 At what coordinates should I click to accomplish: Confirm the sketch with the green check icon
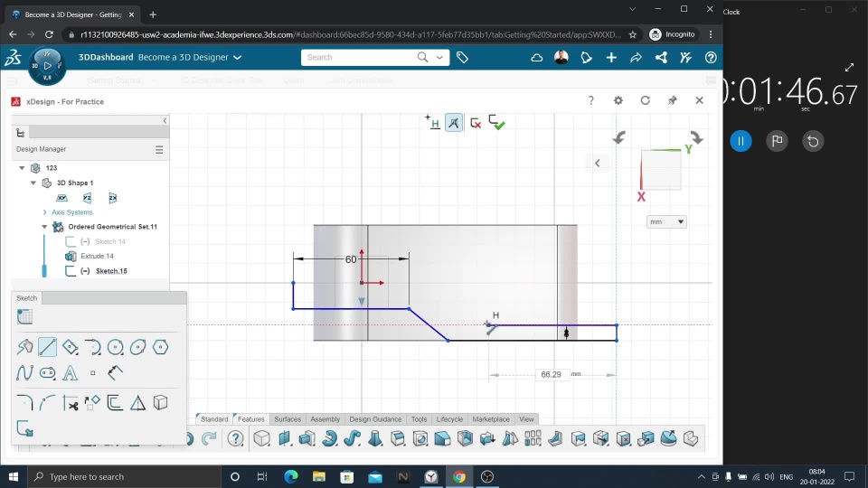[496, 123]
